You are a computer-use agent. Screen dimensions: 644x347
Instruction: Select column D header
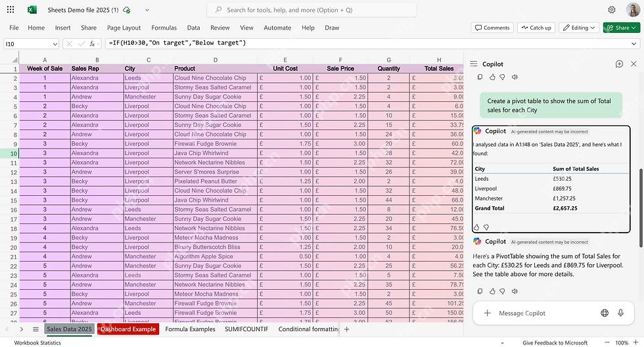point(216,60)
